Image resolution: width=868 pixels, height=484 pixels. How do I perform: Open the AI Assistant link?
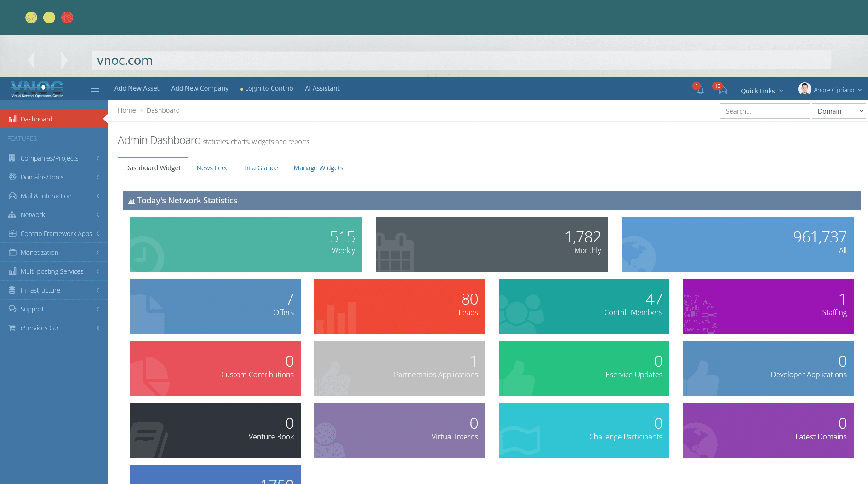point(322,88)
